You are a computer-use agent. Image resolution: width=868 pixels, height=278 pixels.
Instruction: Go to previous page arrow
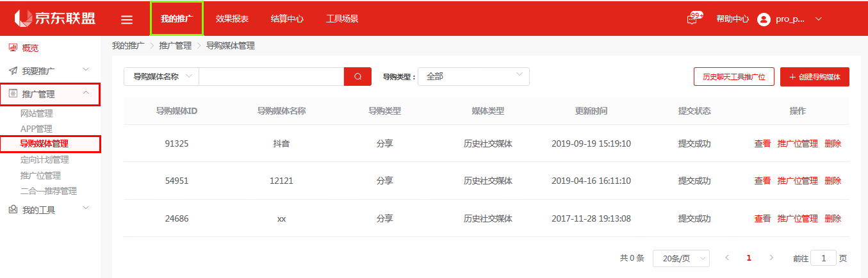click(727, 258)
